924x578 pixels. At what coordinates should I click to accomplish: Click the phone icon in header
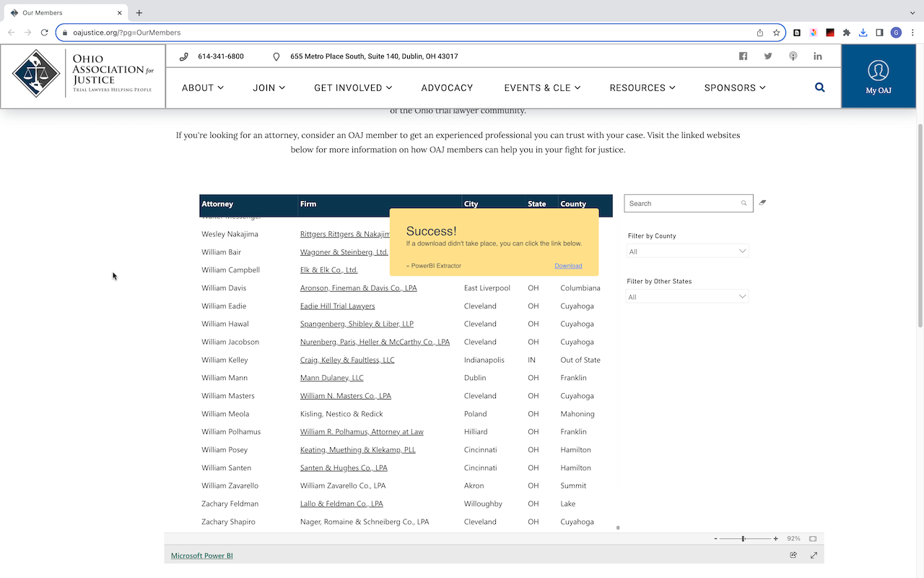click(184, 56)
